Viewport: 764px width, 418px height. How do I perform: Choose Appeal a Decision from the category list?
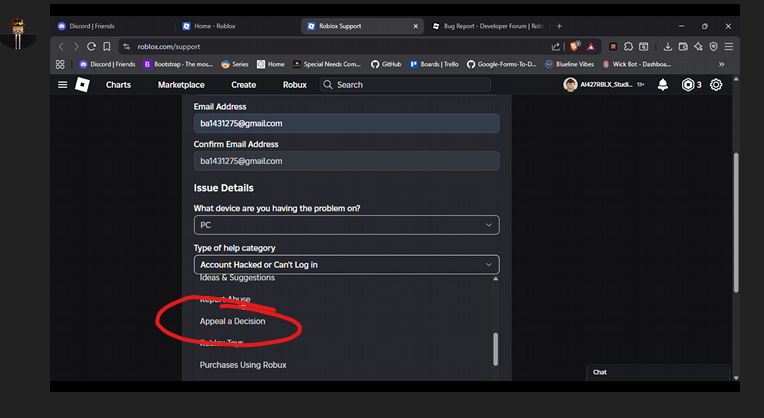point(232,321)
